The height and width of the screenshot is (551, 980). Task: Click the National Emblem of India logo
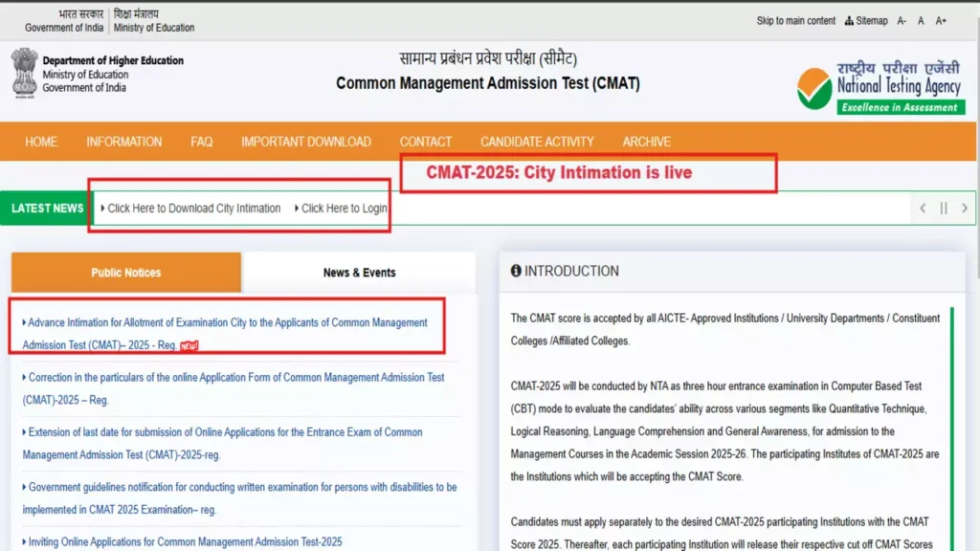[24, 73]
